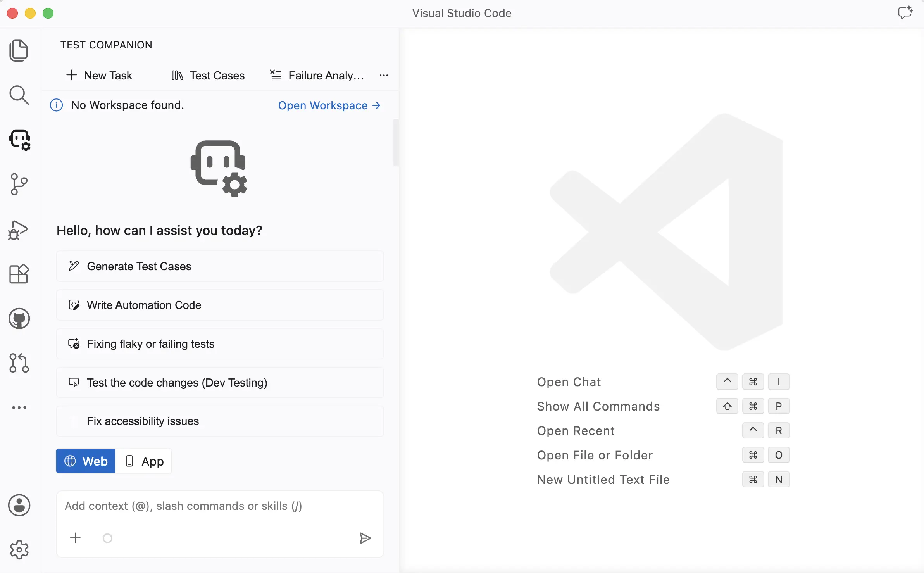This screenshot has width=924, height=573.
Task: Click the circle status icon in chat input
Action: 107,538
